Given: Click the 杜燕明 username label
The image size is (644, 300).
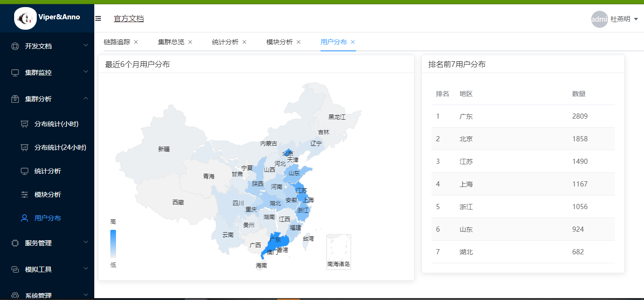Looking at the screenshot, I should point(620,19).
